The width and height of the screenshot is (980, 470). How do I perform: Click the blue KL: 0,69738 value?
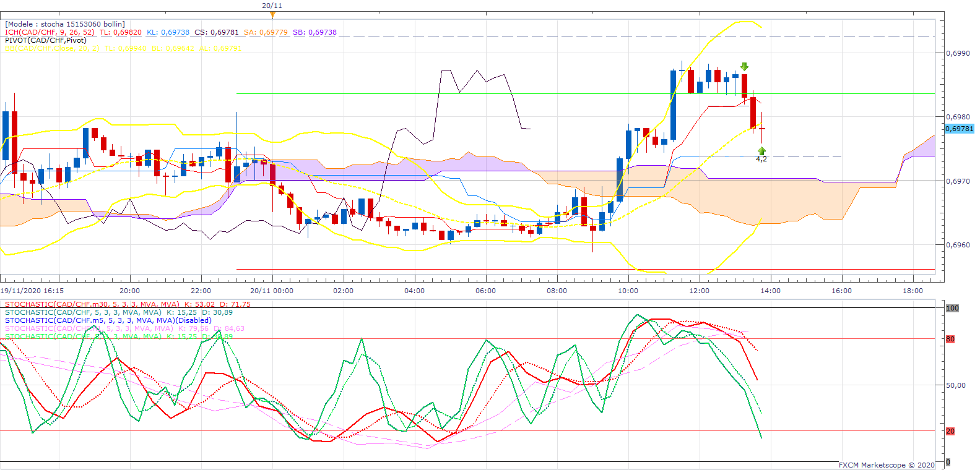(x=168, y=32)
